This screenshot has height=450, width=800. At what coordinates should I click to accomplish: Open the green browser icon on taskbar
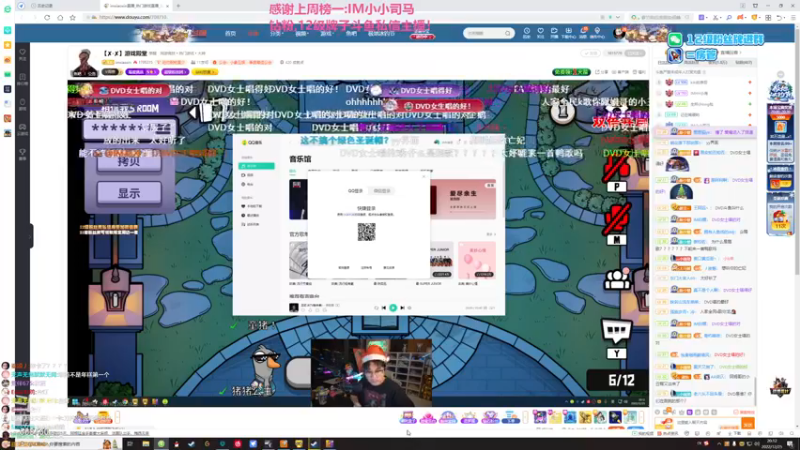point(161,444)
